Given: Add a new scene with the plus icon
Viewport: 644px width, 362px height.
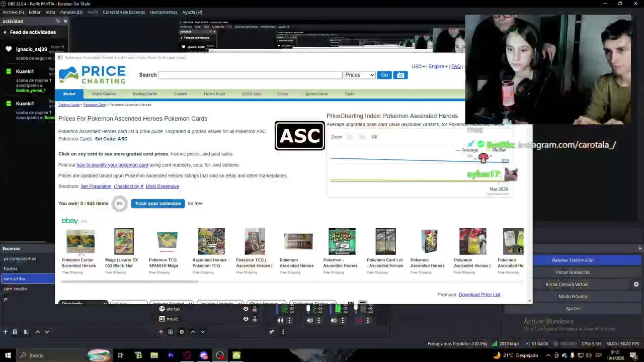Looking at the screenshot, I should click(6, 332).
